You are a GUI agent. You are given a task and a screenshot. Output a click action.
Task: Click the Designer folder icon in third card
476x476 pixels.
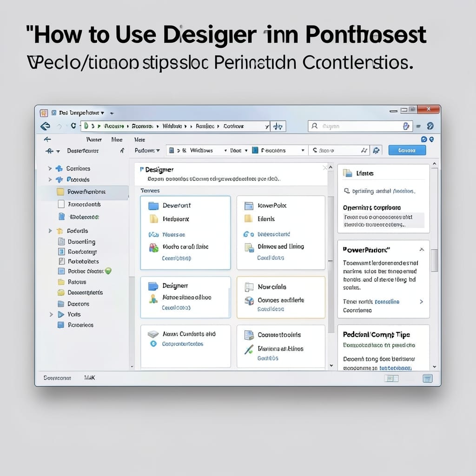pyautogui.click(x=153, y=286)
